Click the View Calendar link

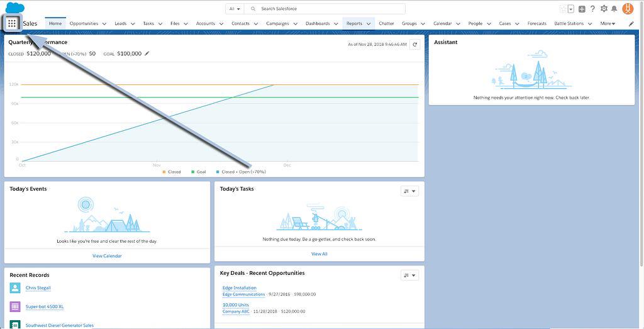pyautogui.click(x=107, y=256)
